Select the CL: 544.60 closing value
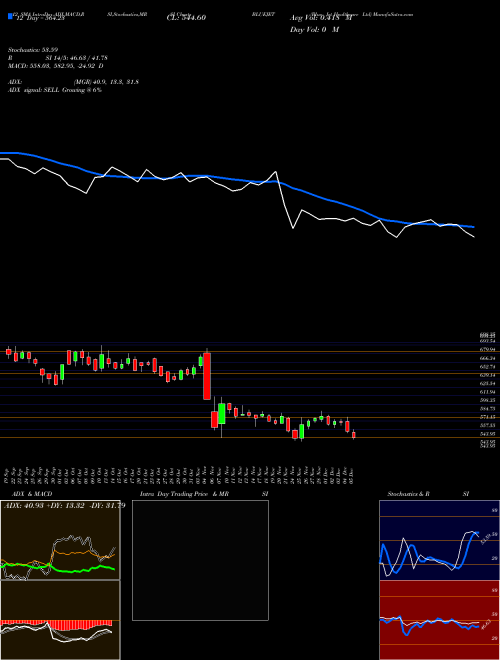 186,18
